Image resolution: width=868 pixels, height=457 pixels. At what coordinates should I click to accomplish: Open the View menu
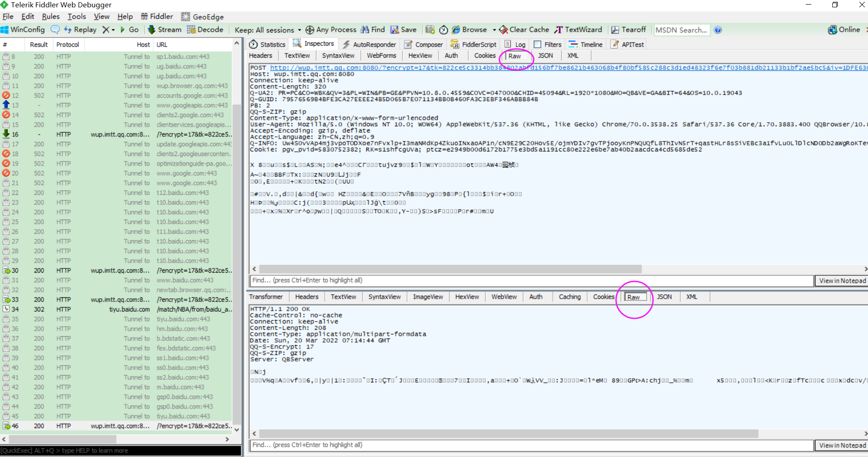[x=102, y=16]
